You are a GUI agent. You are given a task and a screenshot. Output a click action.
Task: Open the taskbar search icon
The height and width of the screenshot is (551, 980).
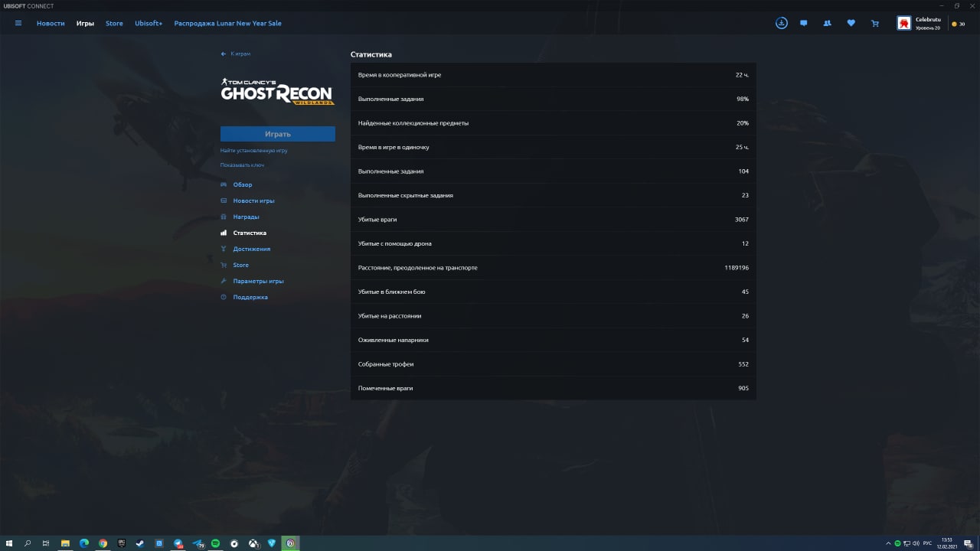[x=28, y=543]
